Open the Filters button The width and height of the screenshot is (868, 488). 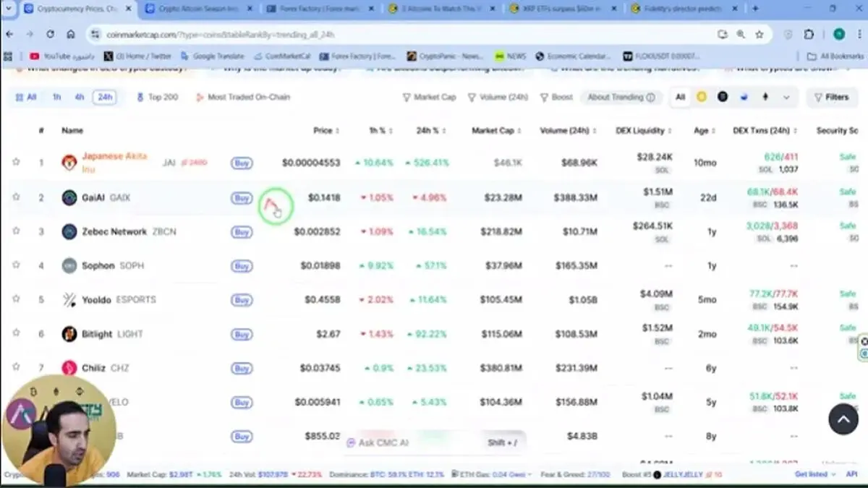tap(832, 97)
